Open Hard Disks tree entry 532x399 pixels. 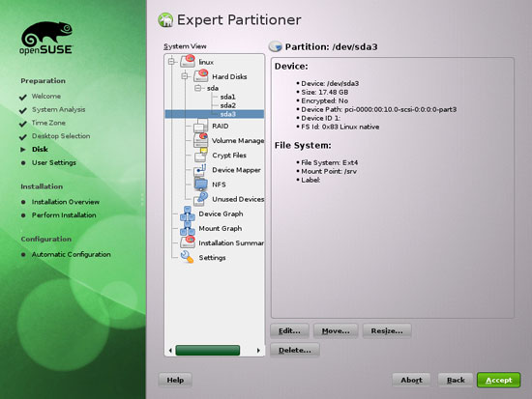point(229,76)
